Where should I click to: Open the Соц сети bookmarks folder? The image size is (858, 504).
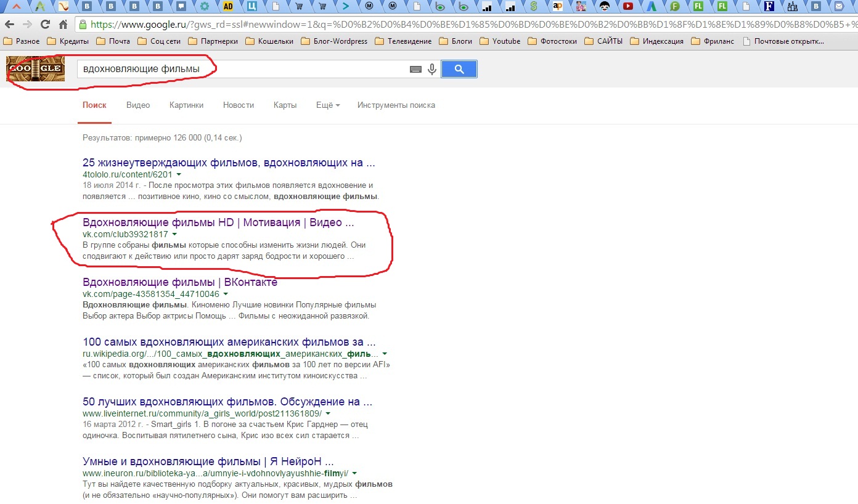(x=159, y=41)
